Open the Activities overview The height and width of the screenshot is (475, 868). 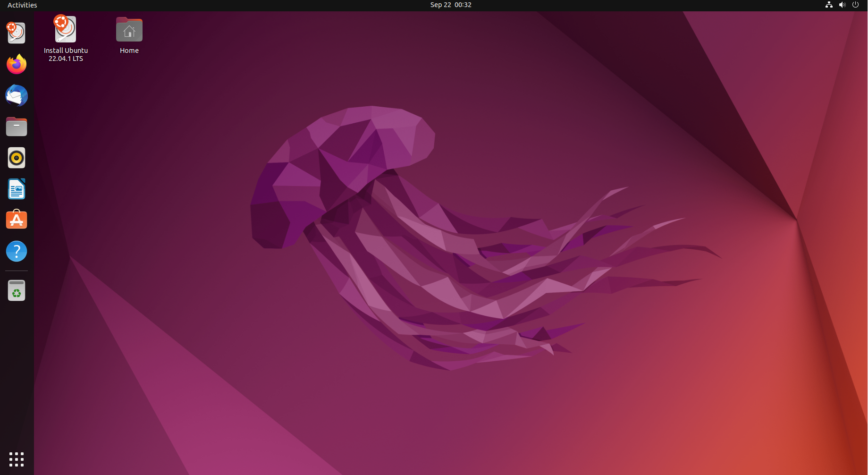[22, 5]
